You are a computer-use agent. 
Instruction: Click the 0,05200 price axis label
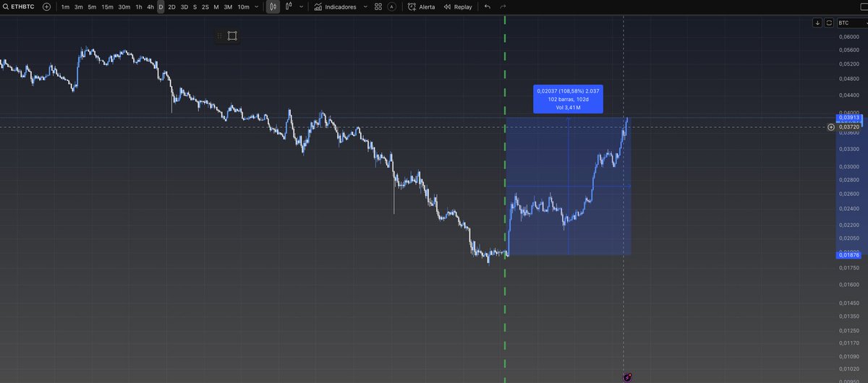coord(848,64)
